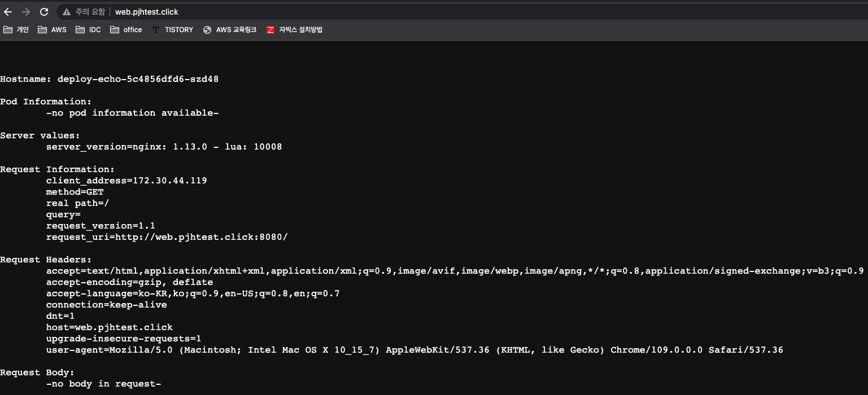Click the '-no pod information available-' text
This screenshot has width=868, height=395.
(x=133, y=113)
